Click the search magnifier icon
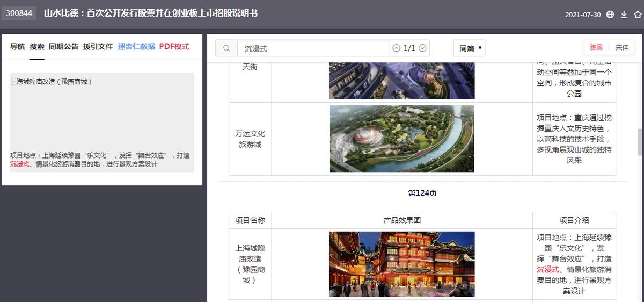The image size is (644, 302). 226,48
